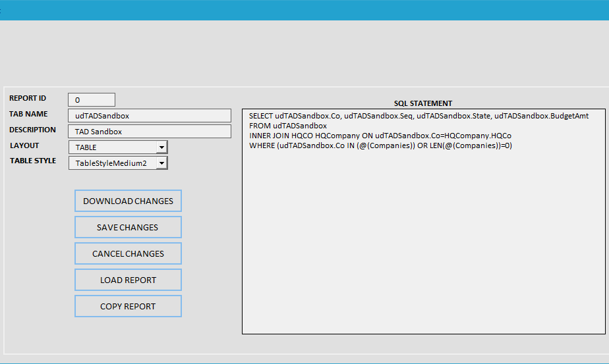Open the TABLE STYLE dropdown arrow
Image resolution: width=609 pixels, height=364 pixels.
162,163
